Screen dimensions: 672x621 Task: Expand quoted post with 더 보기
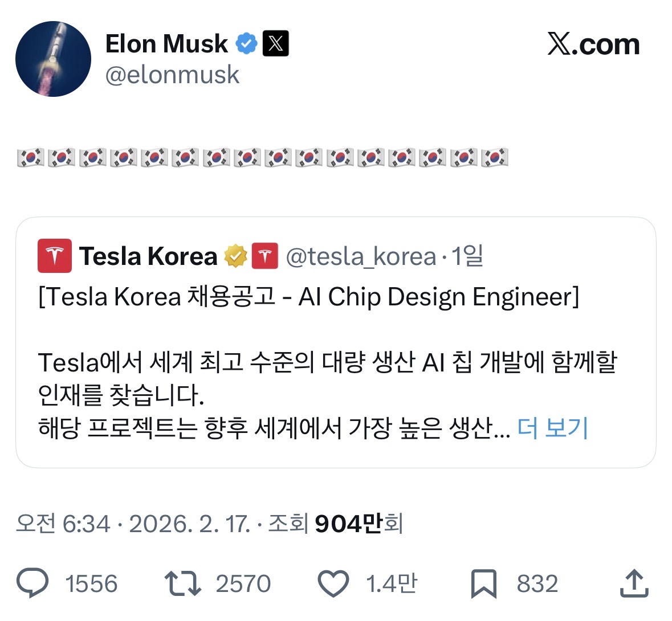click(552, 427)
